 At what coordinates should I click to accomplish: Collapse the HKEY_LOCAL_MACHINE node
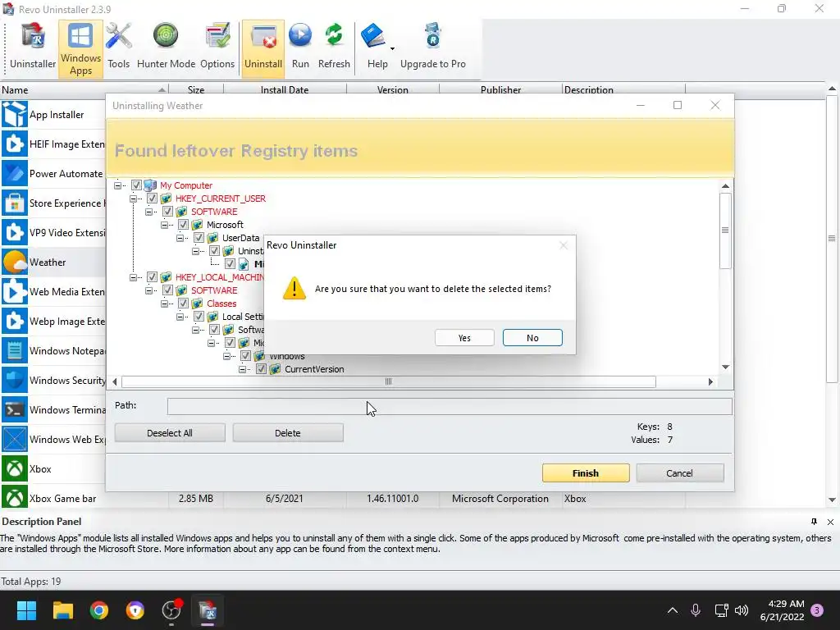click(133, 277)
